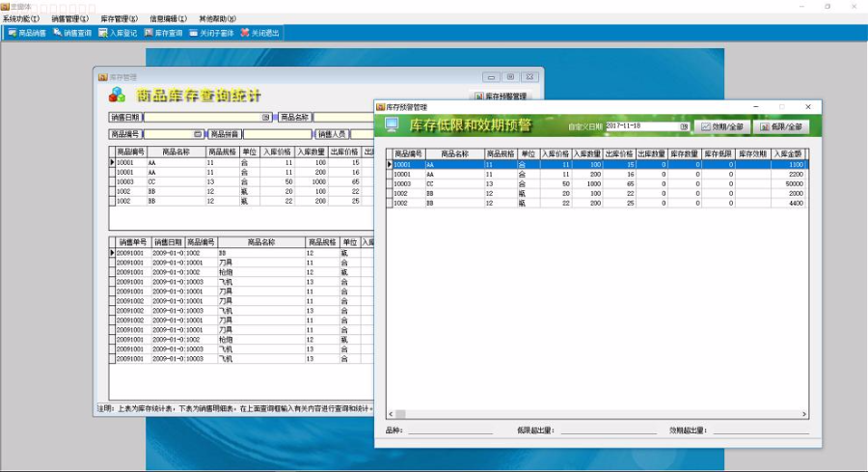The width and height of the screenshot is (868, 472).
Task: Open the 系统功能 menu
Action: coord(21,19)
